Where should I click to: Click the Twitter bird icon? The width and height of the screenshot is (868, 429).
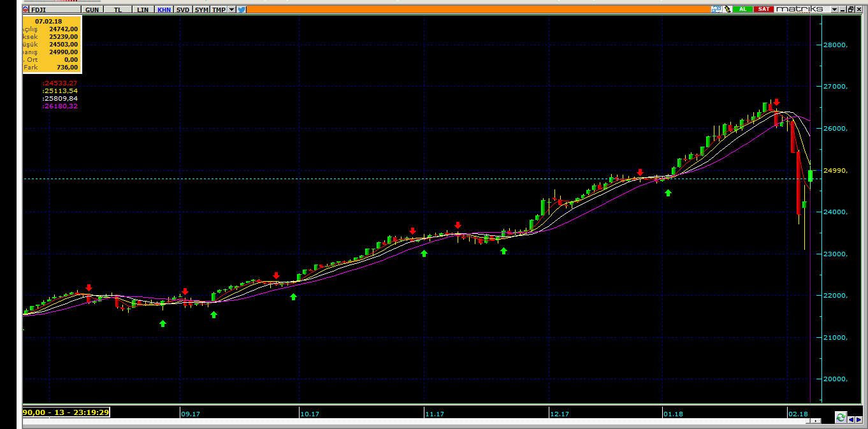[242, 10]
